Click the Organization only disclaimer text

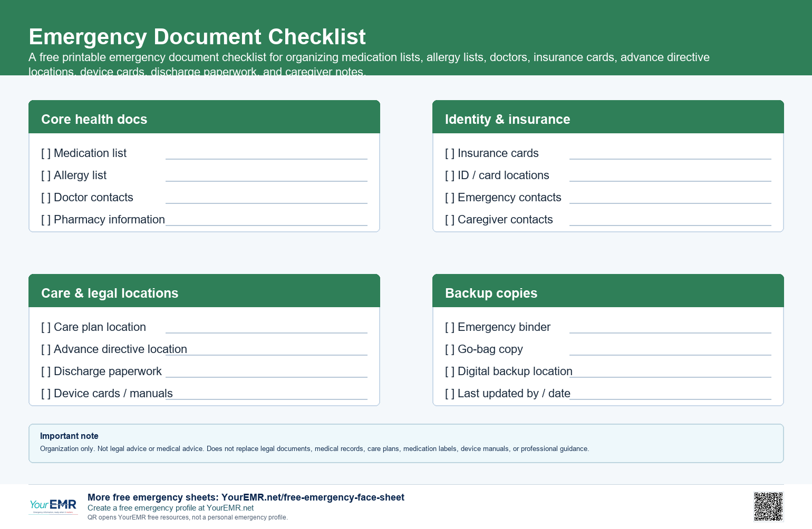[x=314, y=449]
